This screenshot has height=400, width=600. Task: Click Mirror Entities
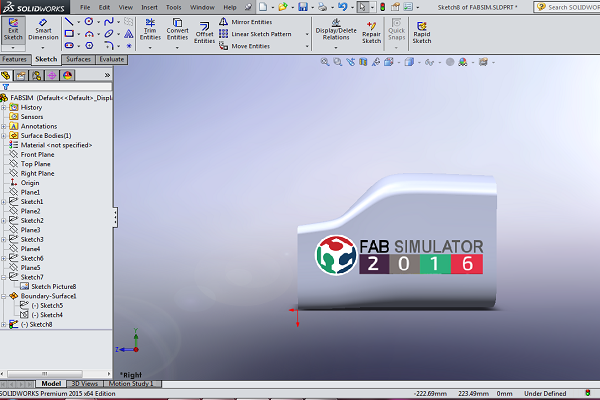(x=245, y=22)
